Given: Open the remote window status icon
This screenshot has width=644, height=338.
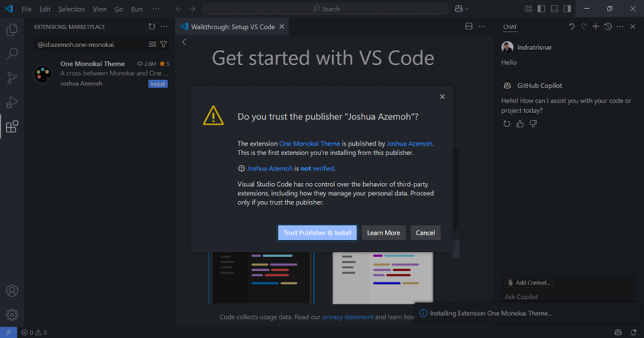Looking at the screenshot, I should (x=8, y=333).
